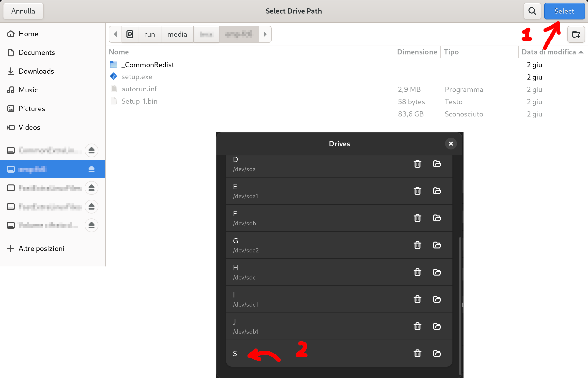Switch to the run breadcrumb location
This screenshot has height=378, width=588.
click(x=149, y=34)
